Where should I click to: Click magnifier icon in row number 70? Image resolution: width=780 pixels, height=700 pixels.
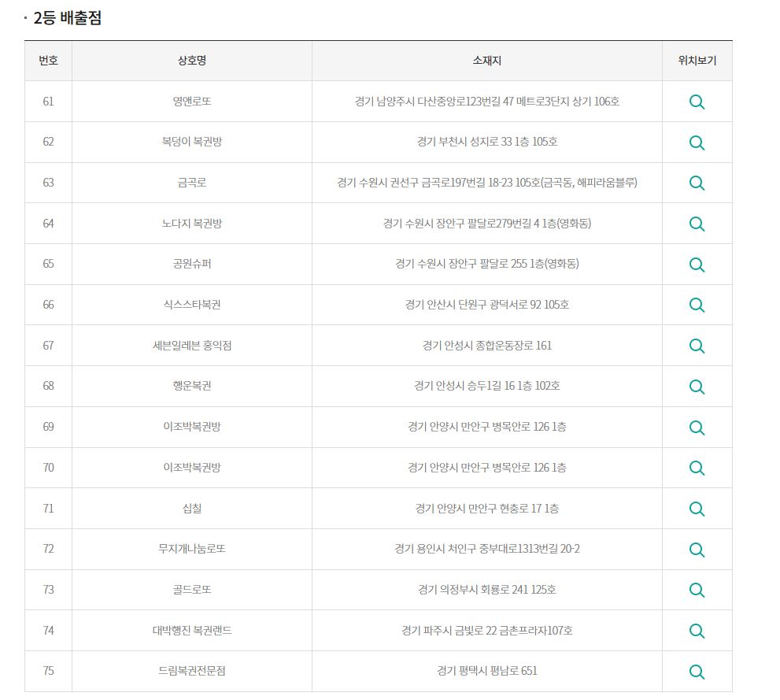697,468
